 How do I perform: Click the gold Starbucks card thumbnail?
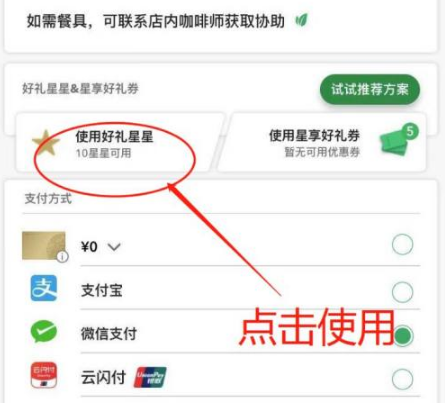coord(44,246)
